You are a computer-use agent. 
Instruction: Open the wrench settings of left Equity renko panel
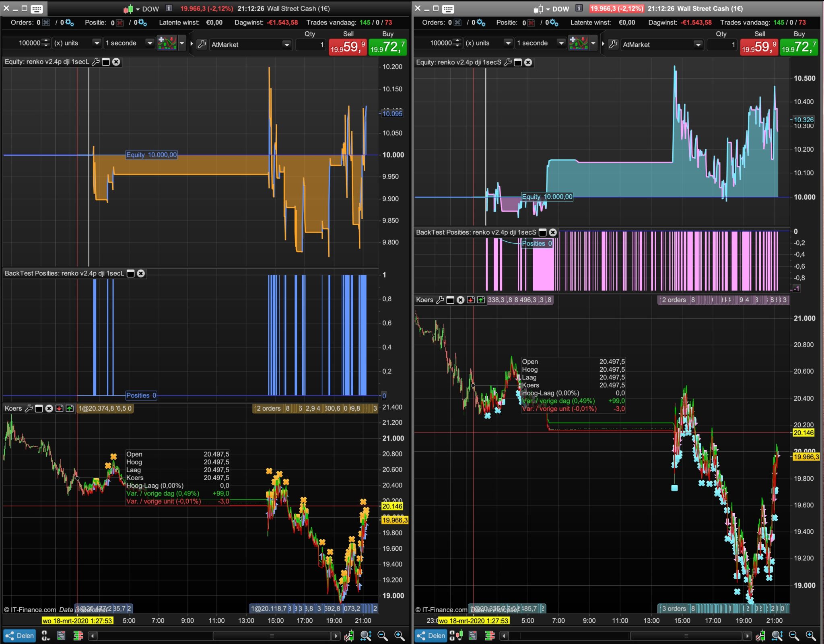(x=96, y=62)
